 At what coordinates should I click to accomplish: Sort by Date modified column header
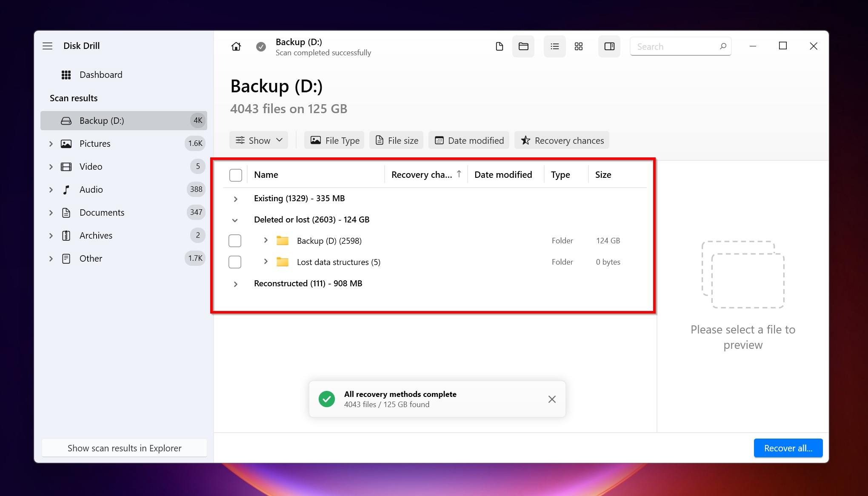(x=503, y=175)
